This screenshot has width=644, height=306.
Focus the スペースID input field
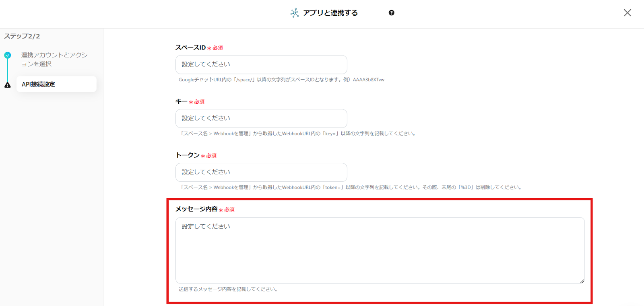point(261,65)
